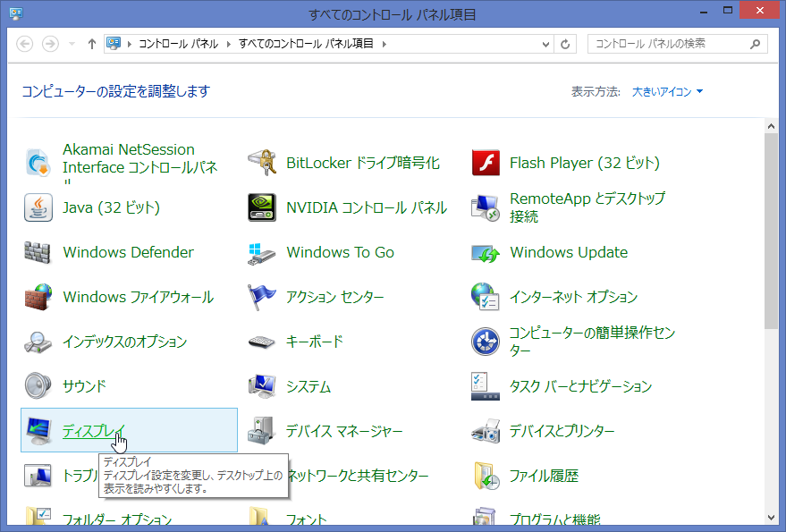Click the vertical scrollbar thumb
This screenshot has width=786, height=532.
coord(771,232)
